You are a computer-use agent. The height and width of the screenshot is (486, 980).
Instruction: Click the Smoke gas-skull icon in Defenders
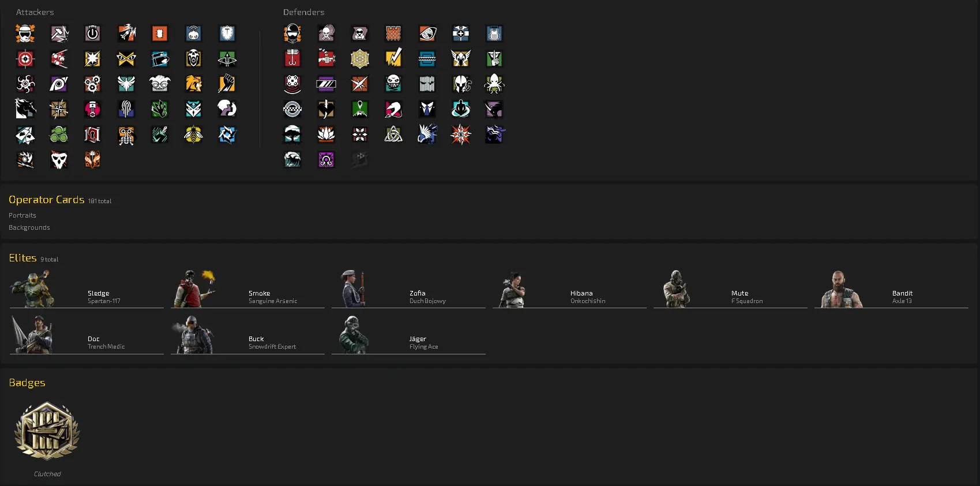tap(326, 33)
